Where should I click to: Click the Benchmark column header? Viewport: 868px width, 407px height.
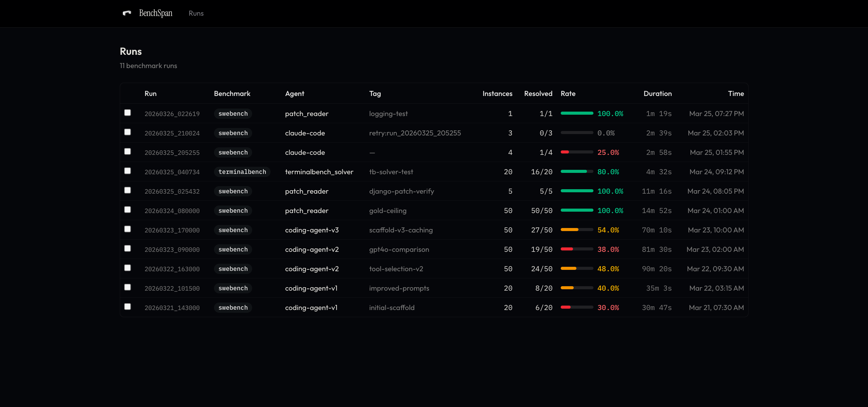[232, 94]
